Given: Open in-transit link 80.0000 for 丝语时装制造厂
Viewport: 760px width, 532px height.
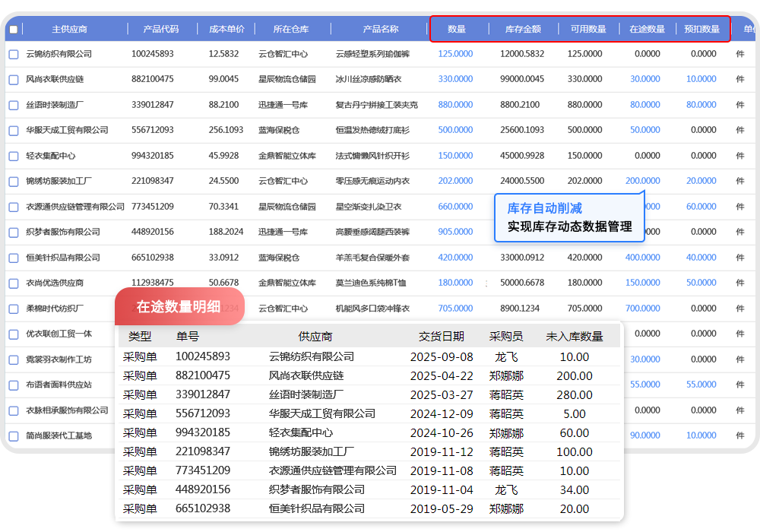Looking at the screenshot, I should 645,105.
